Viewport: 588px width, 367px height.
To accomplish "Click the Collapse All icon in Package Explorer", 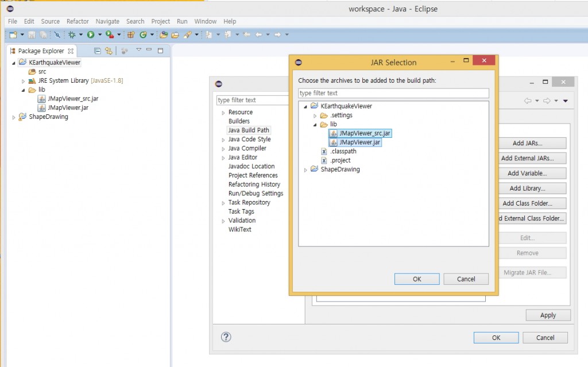I will coord(96,49).
